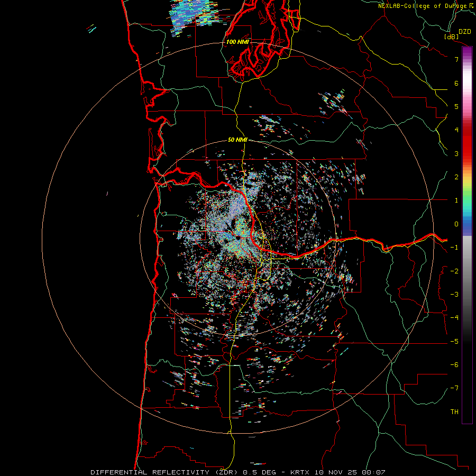This screenshot has width=476, height=476.
Task: Click the 1 value on the scale
Action: pyautogui.click(x=456, y=200)
